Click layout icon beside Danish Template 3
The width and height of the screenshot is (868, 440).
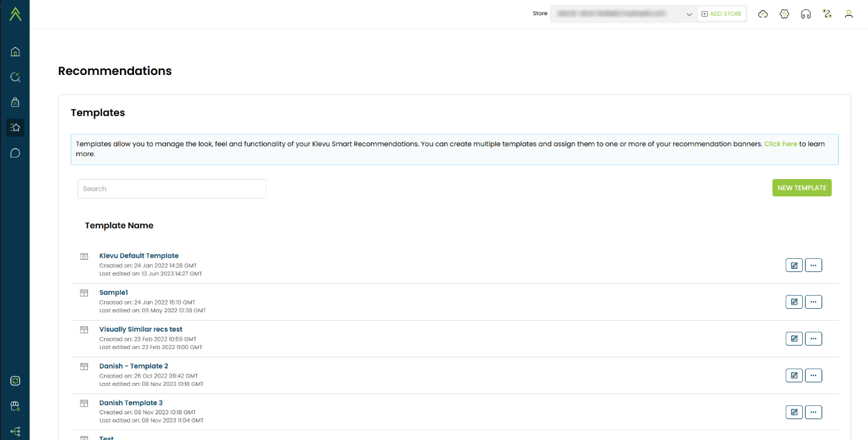point(84,403)
